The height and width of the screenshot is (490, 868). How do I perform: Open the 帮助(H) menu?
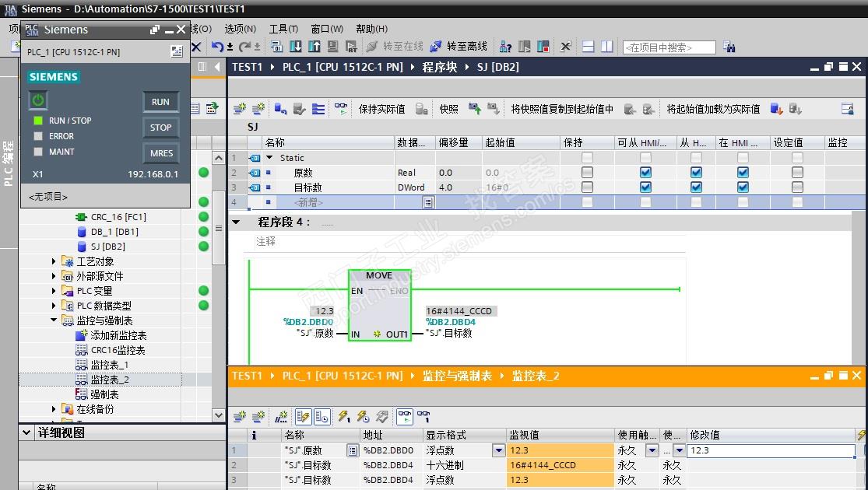(x=372, y=29)
